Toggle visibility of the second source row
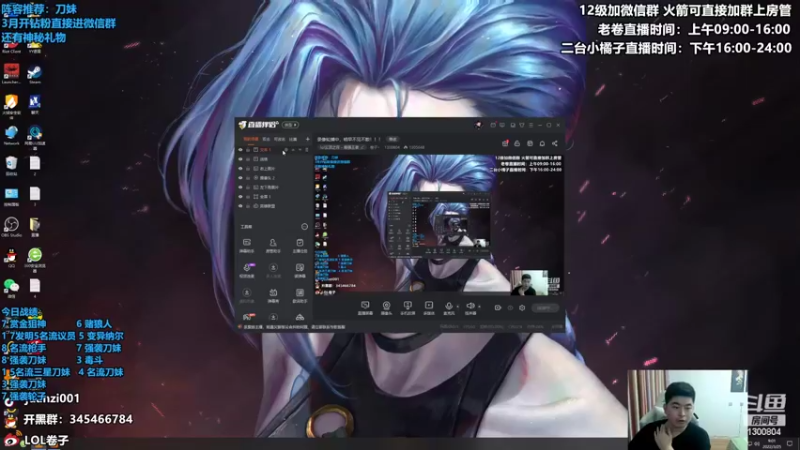This screenshot has width=800, height=450. 241,159
